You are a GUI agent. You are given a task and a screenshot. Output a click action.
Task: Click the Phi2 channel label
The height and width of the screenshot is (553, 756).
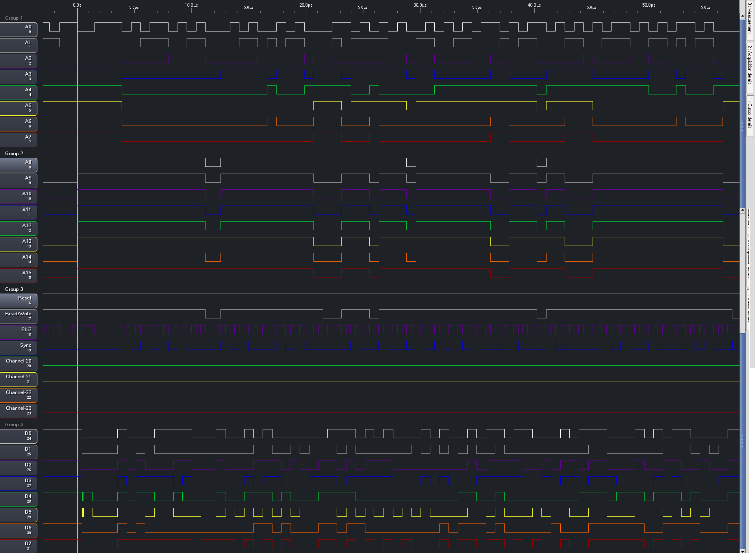[19, 332]
